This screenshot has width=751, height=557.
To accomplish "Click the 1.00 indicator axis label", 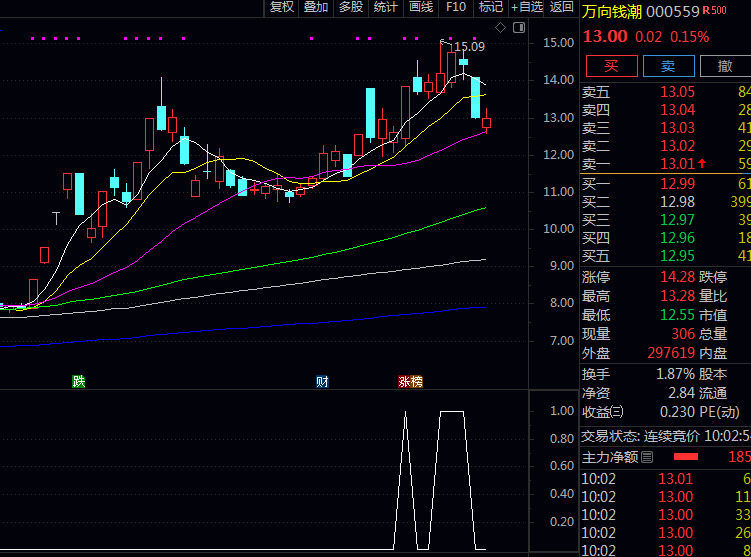I will coord(562,411).
